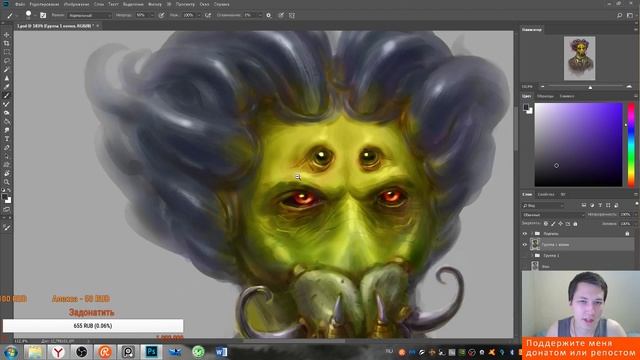Hide the Подпись group layer
This screenshot has height=360, width=640.
[525, 233]
